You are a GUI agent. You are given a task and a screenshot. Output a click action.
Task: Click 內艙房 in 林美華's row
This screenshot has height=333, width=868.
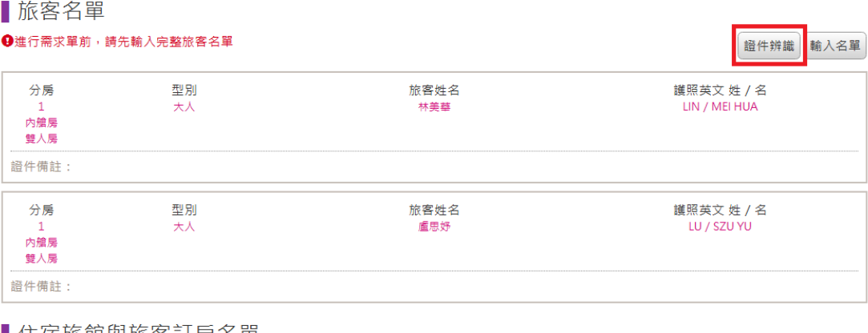[x=42, y=123]
